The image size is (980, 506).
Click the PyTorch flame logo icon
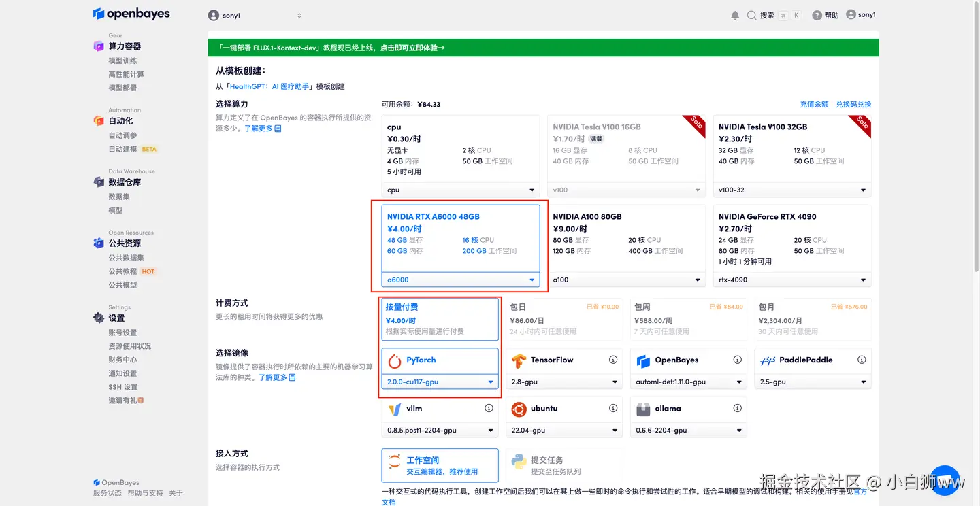click(x=395, y=360)
